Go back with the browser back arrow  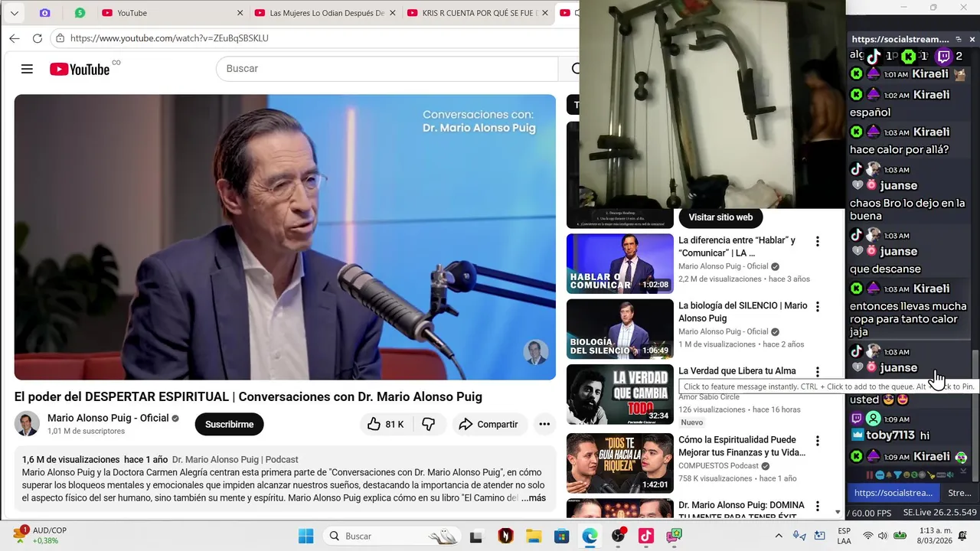(15, 38)
